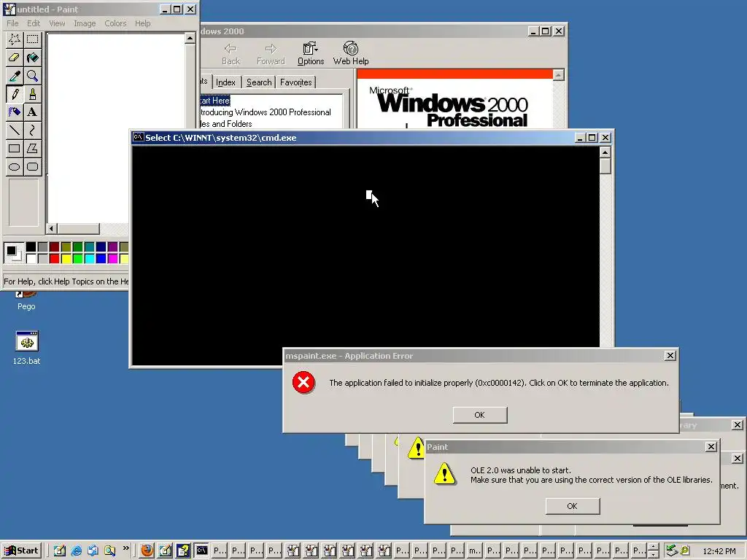Open the Start menu
Viewport: 747px width, 560px height.
(22, 551)
